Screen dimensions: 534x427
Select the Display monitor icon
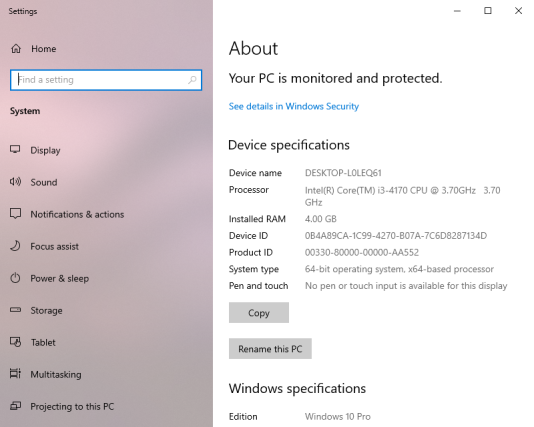pyautogui.click(x=15, y=149)
